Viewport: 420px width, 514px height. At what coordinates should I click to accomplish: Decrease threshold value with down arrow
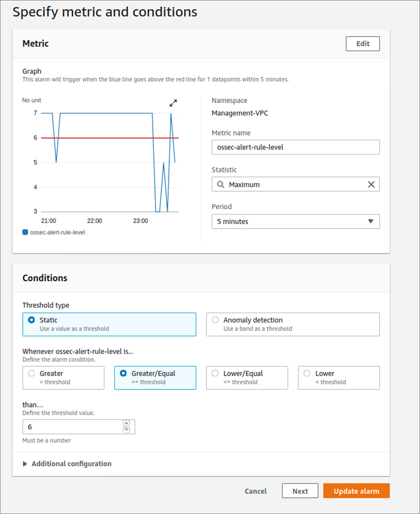pyautogui.click(x=126, y=430)
